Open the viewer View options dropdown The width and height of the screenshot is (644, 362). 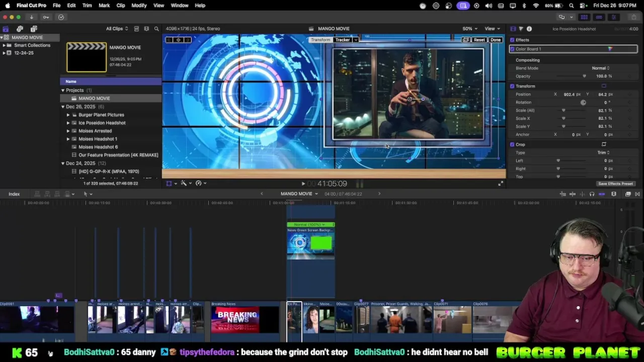coord(492,29)
